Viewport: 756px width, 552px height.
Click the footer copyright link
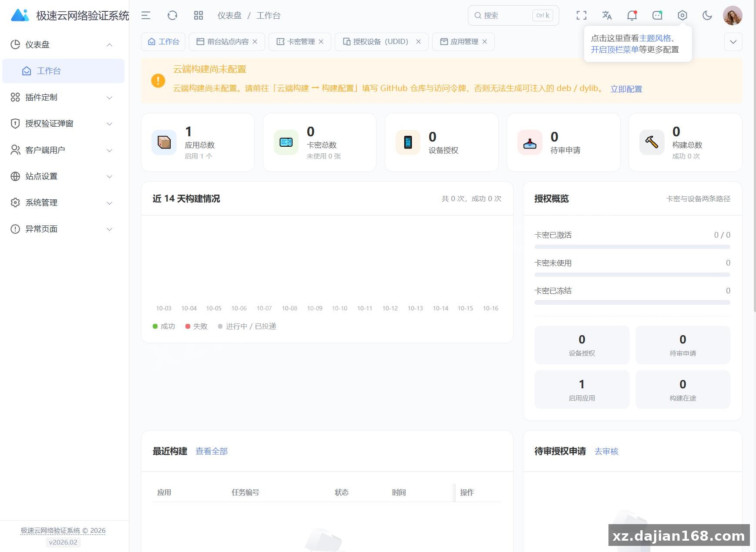coord(63,531)
